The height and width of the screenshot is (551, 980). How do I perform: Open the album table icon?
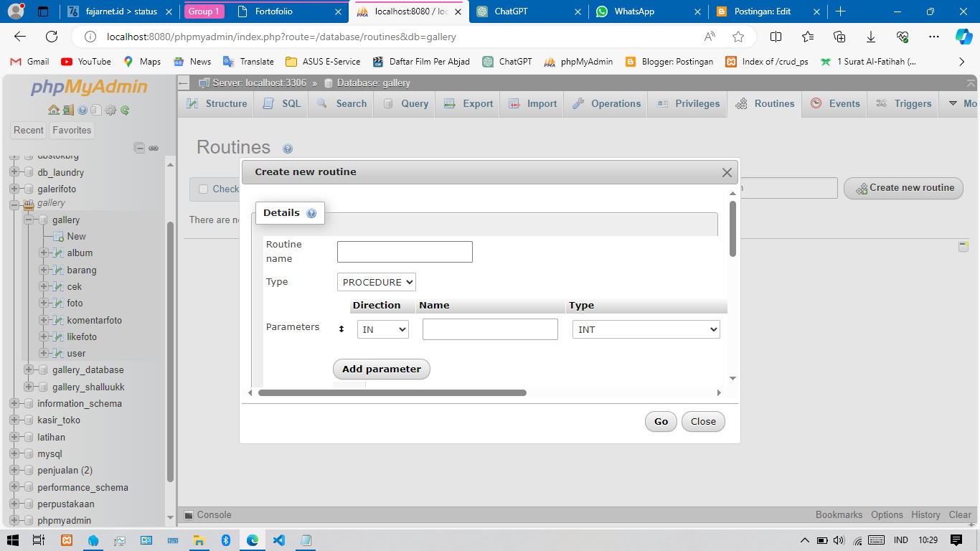[x=59, y=253]
